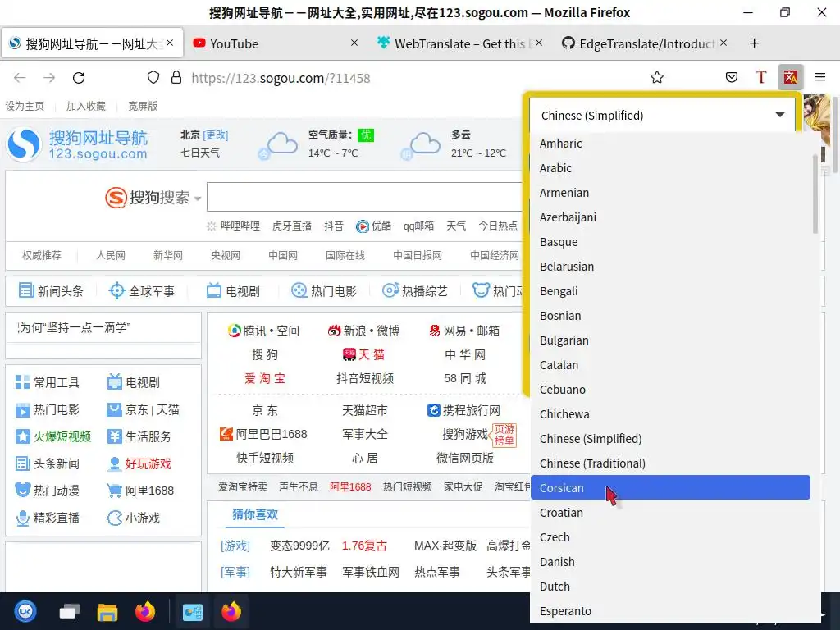
Task: Pick Basque in the dropdown
Action: click(670, 242)
